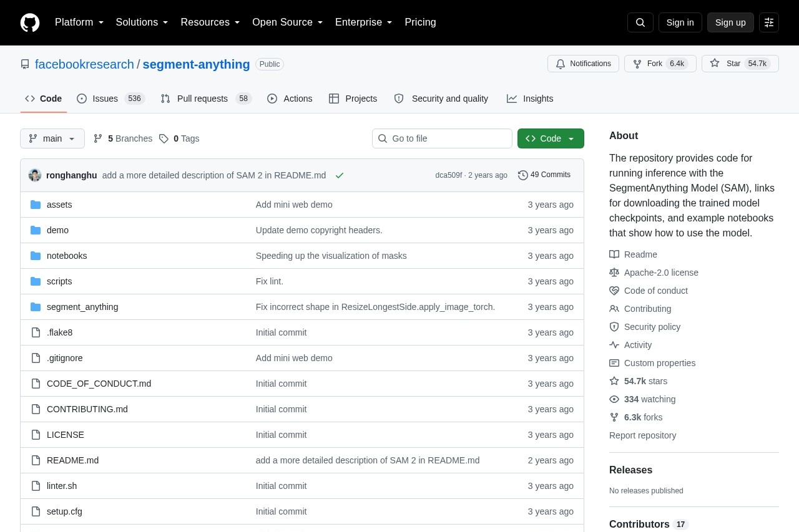Expand the Solutions menu
The image size is (799, 532).
tap(142, 22)
